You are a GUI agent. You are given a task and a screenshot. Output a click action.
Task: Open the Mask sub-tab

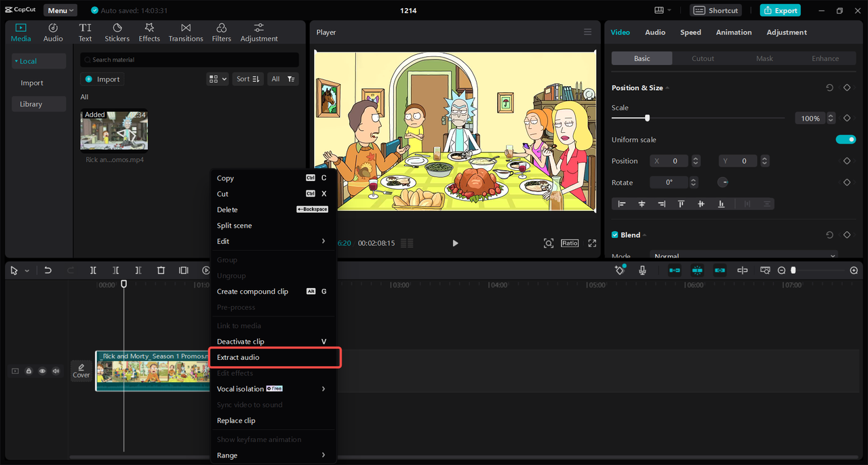pyautogui.click(x=764, y=58)
